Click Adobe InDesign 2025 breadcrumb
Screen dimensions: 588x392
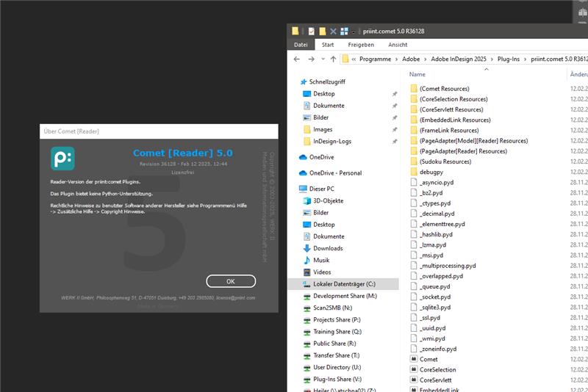tap(458, 59)
